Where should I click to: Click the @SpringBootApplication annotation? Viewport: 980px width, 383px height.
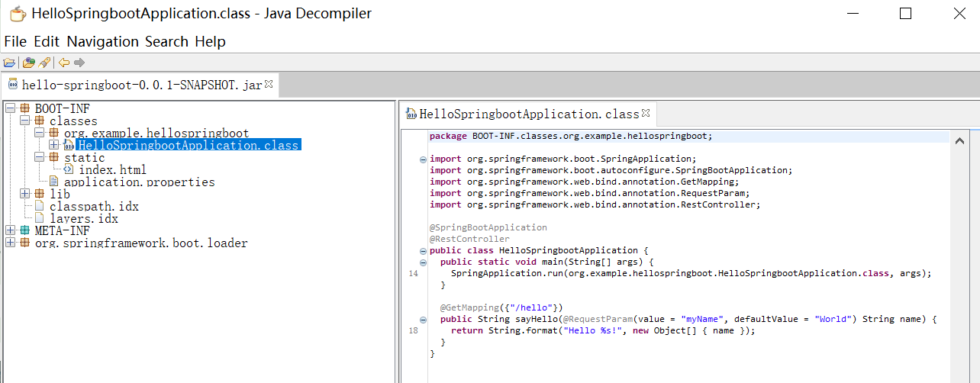[x=488, y=227]
